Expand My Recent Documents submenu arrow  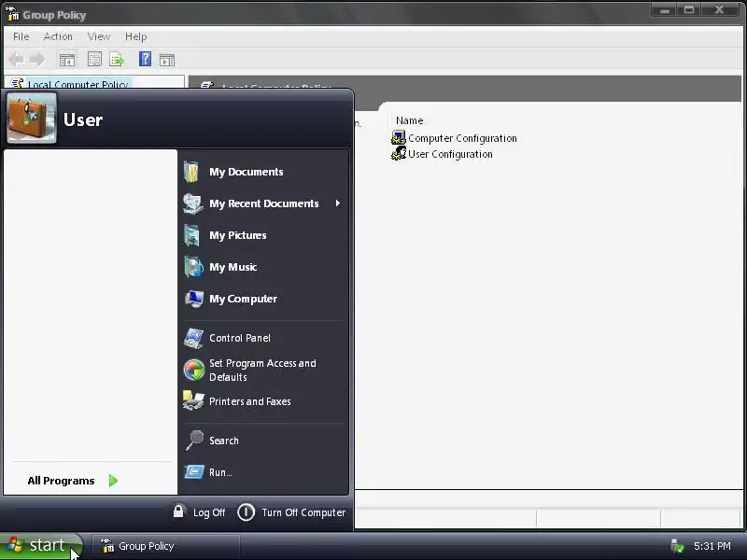pos(338,203)
